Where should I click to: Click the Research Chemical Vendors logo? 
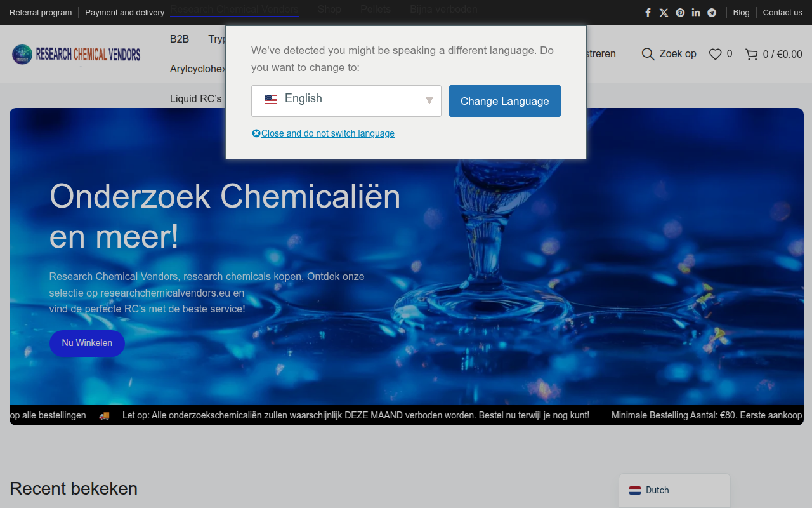pyautogui.click(x=76, y=55)
